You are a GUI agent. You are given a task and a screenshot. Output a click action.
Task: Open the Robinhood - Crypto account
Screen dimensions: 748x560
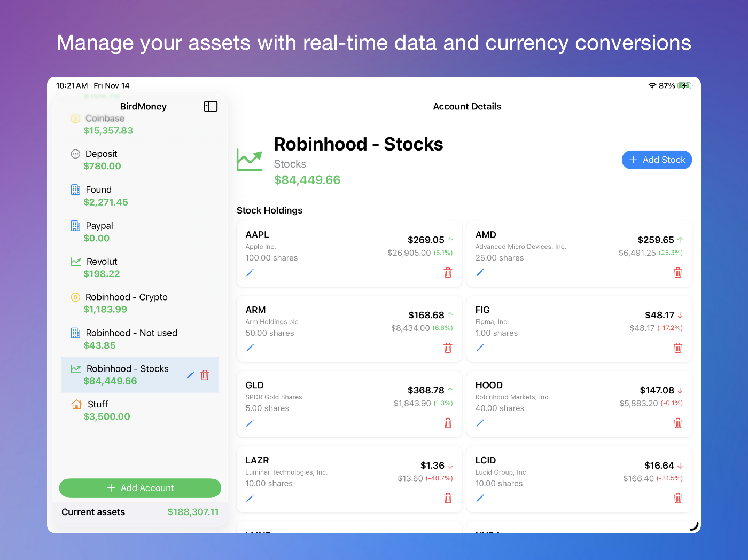pos(126,303)
